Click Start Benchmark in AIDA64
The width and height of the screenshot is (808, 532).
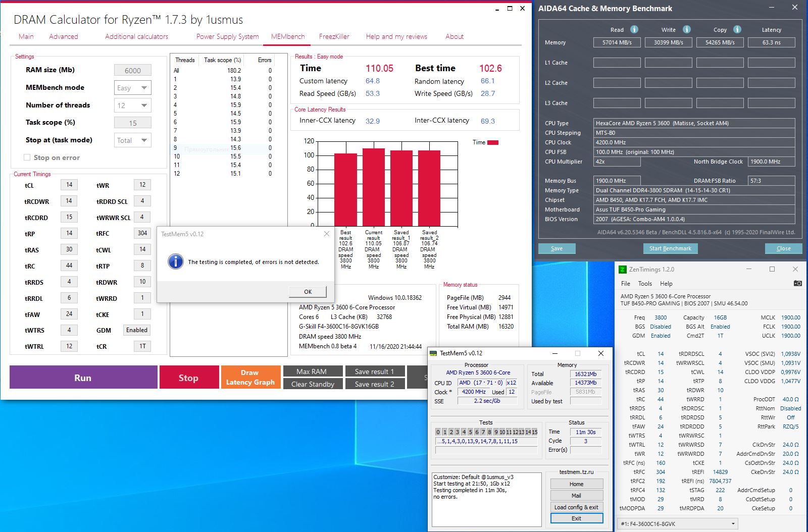tap(670, 248)
